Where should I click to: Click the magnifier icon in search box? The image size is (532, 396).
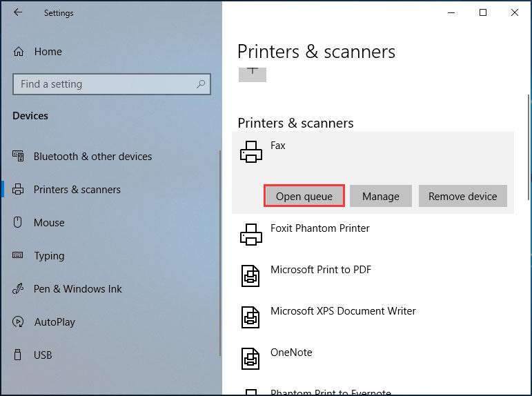(x=201, y=83)
